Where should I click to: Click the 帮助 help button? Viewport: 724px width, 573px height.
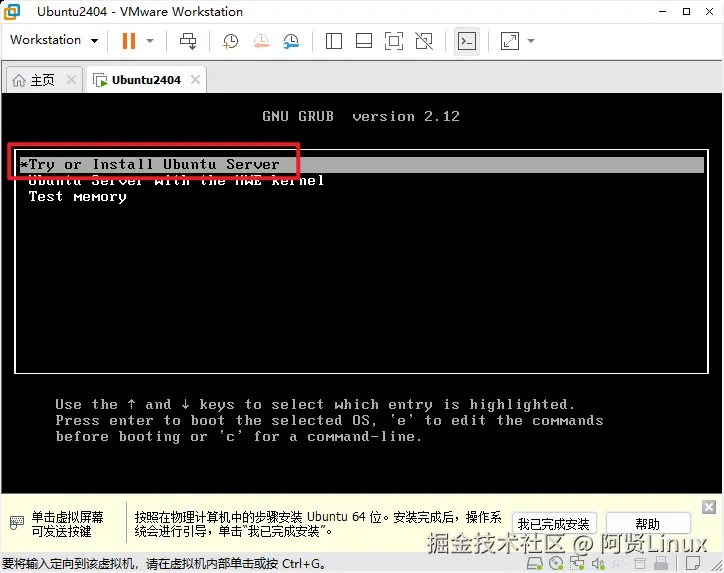pyautogui.click(x=647, y=524)
